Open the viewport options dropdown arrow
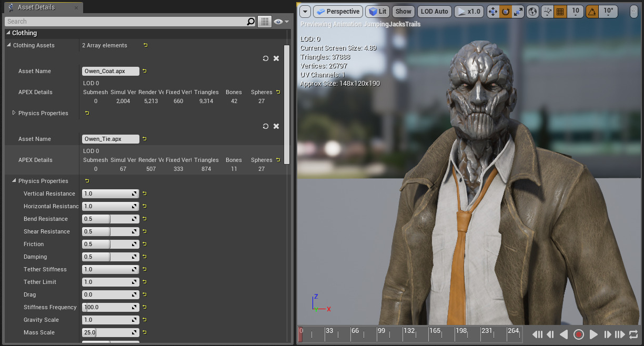 coord(305,12)
